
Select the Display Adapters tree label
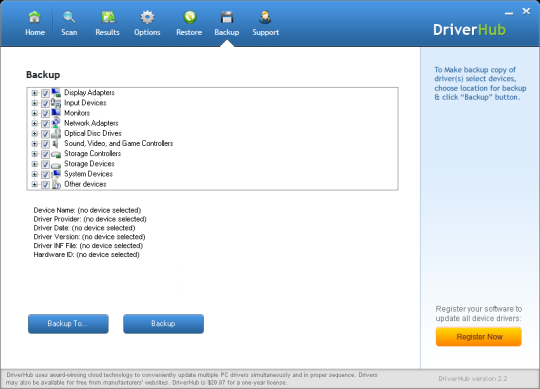[x=89, y=93]
